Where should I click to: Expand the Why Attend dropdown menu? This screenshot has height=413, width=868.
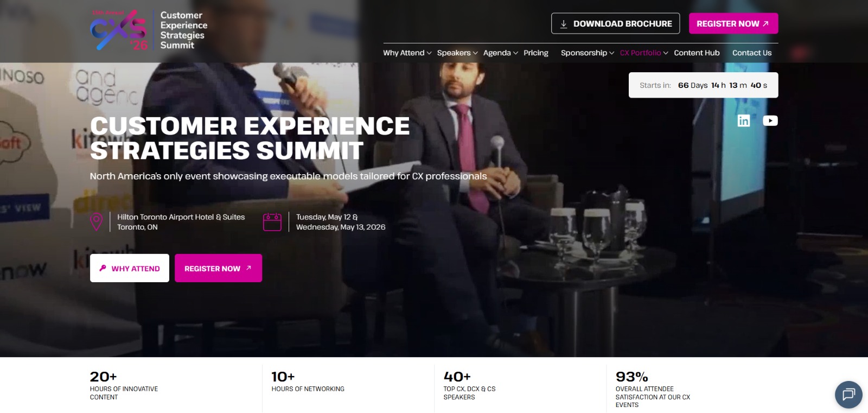pos(407,53)
